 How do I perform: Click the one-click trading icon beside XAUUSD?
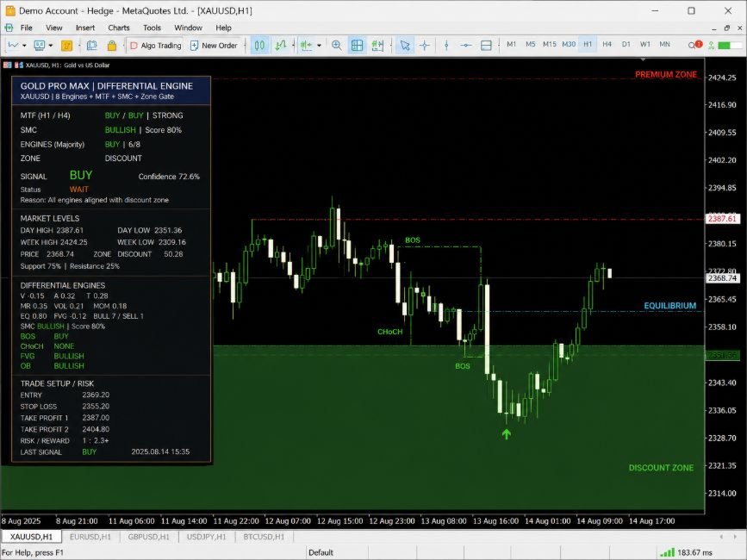click(19, 65)
